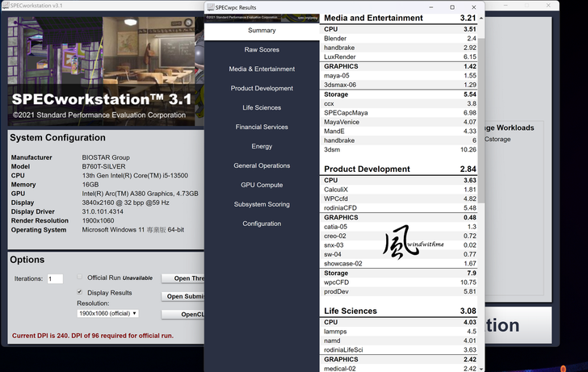588x372 pixels.
Task: Select the CalculiX 1.81 row
Action: tap(400, 190)
